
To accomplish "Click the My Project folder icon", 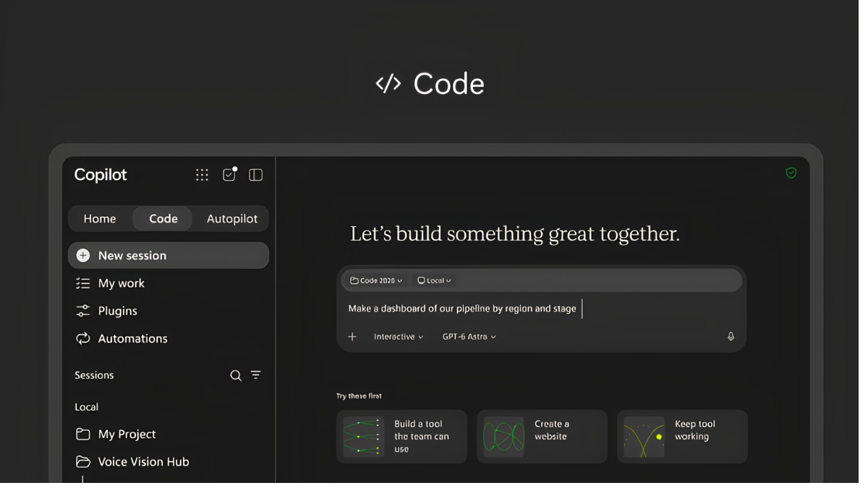I will point(83,434).
